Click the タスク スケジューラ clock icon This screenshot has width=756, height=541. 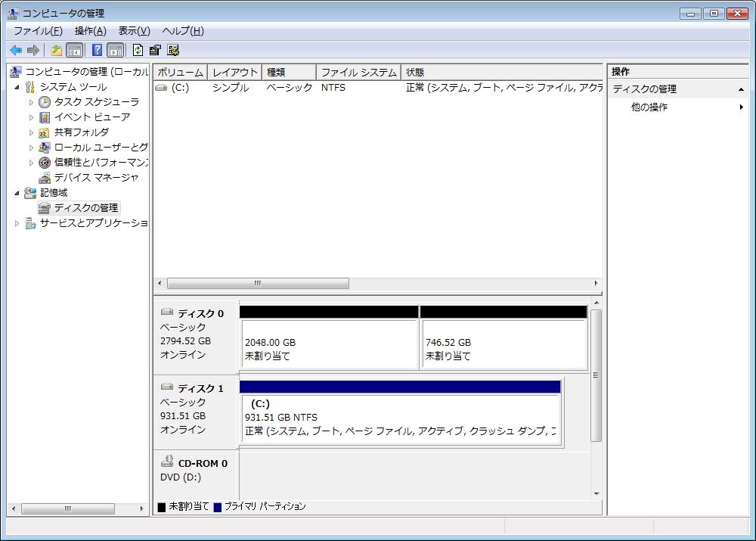45,102
